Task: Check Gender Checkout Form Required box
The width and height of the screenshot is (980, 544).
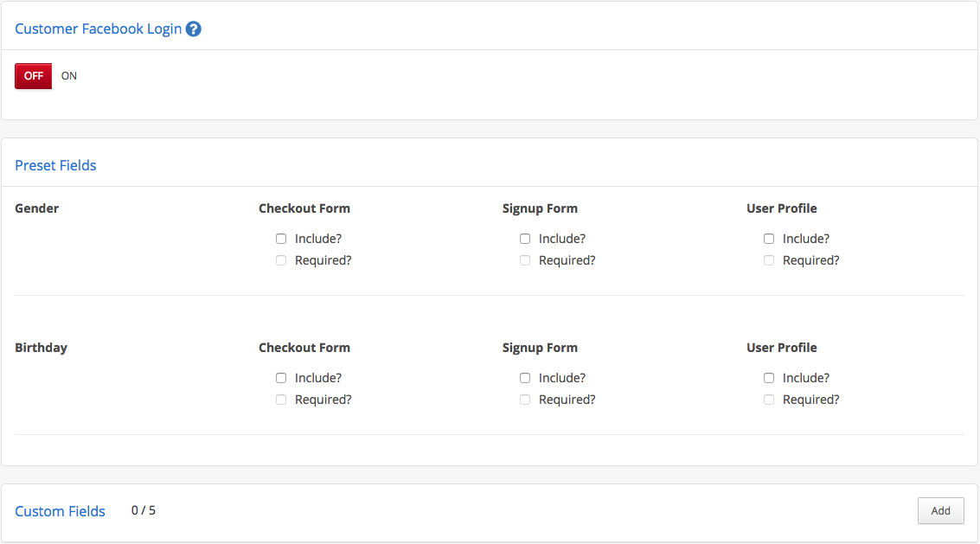Action: point(281,260)
